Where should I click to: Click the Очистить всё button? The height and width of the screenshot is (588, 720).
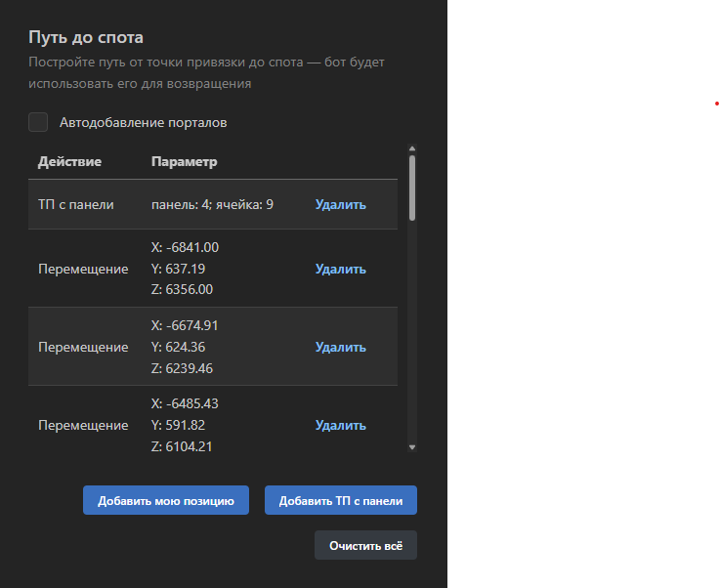(x=365, y=545)
